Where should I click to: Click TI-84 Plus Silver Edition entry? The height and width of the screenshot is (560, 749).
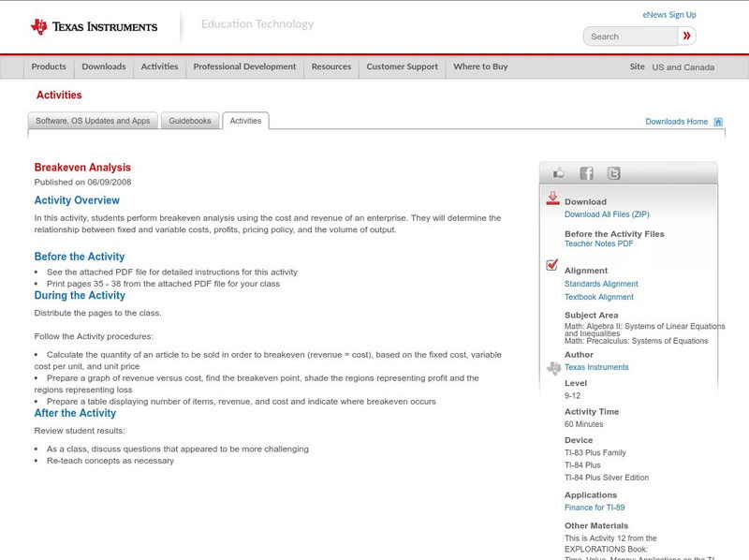607,478
